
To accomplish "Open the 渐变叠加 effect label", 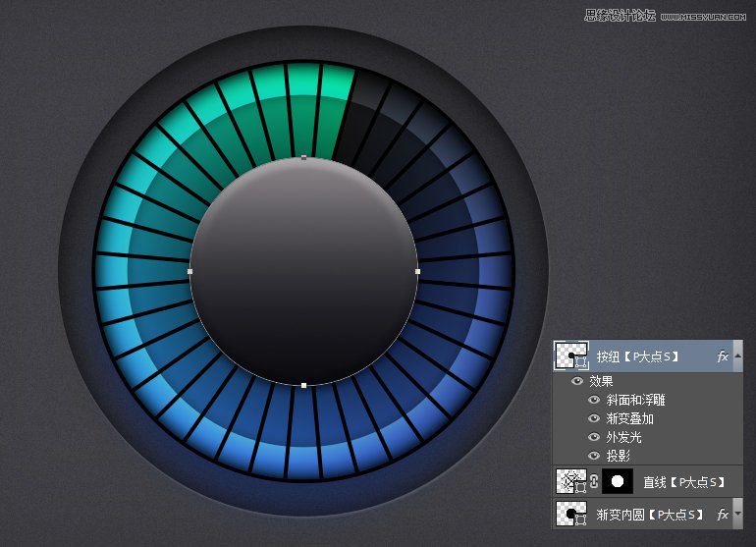I will pyautogui.click(x=628, y=418).
